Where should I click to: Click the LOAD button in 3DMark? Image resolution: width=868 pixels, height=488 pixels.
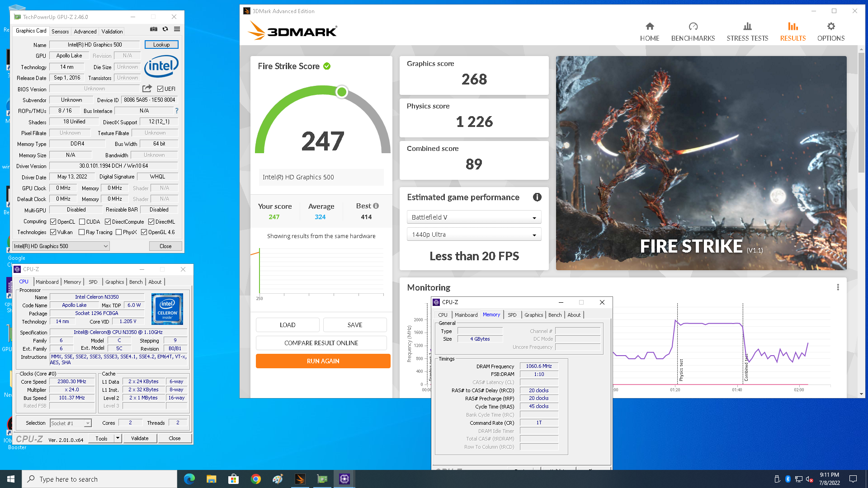tap(288, 325)
